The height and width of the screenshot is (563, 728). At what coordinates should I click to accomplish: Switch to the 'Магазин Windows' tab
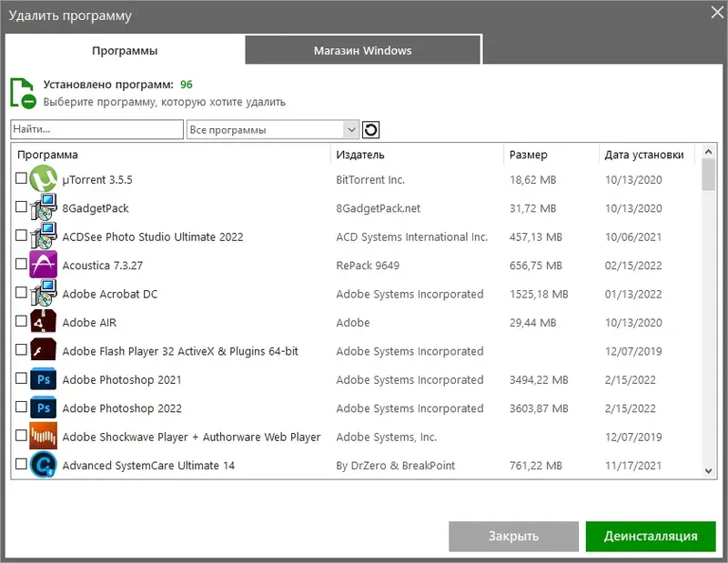click(362, 50)
